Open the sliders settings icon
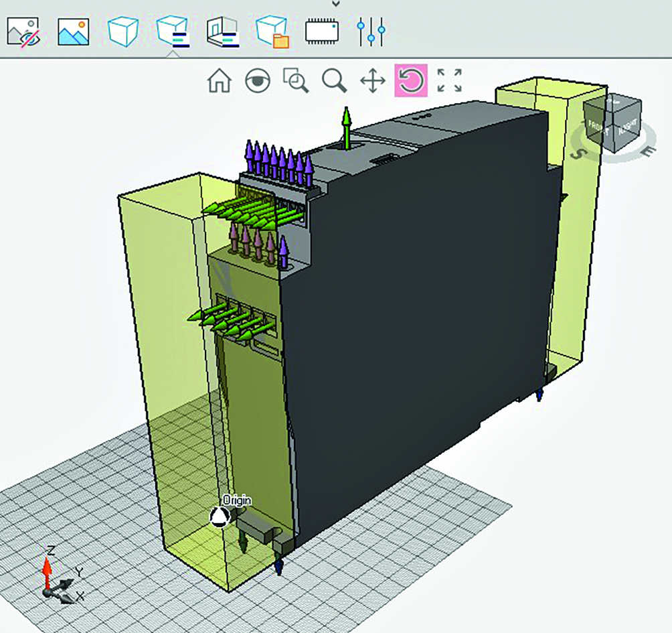This screenshot has height=633, width=672. 371,31
